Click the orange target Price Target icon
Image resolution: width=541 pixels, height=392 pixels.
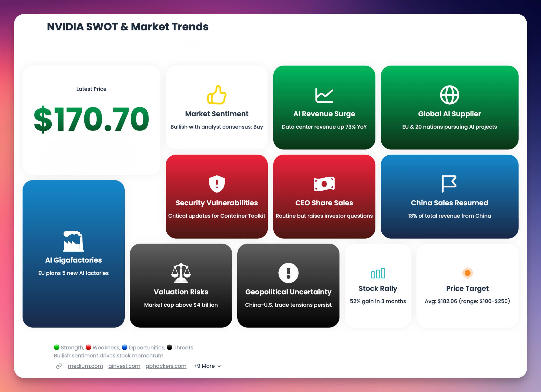(467, 273)
